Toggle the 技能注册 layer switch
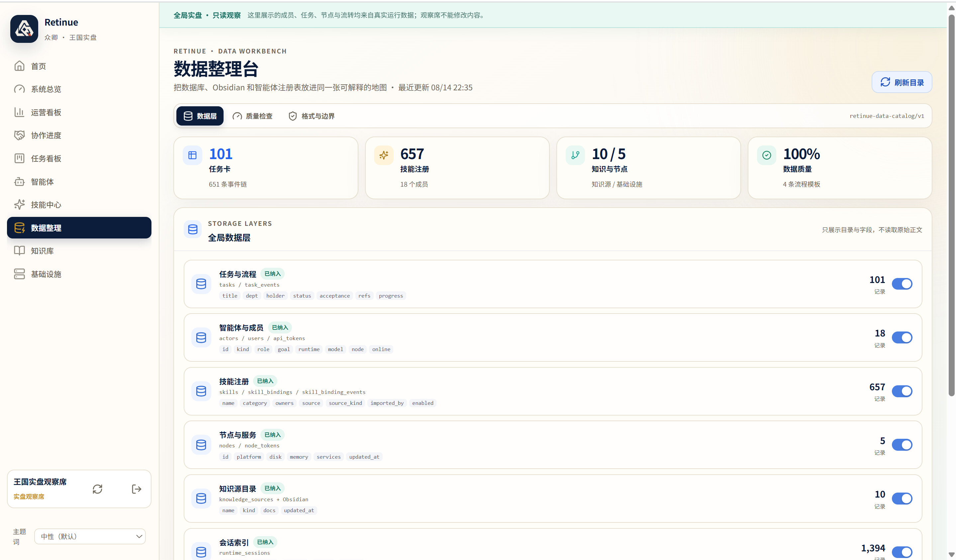The width and height of the screenshot is (956, 560). coord(902,391)
